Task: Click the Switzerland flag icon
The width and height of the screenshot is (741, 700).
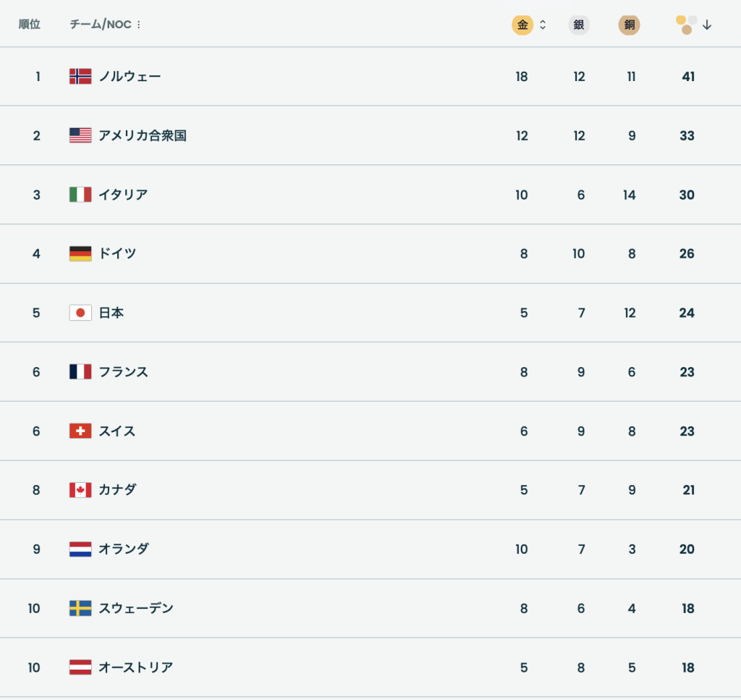Action: (80, 431)
